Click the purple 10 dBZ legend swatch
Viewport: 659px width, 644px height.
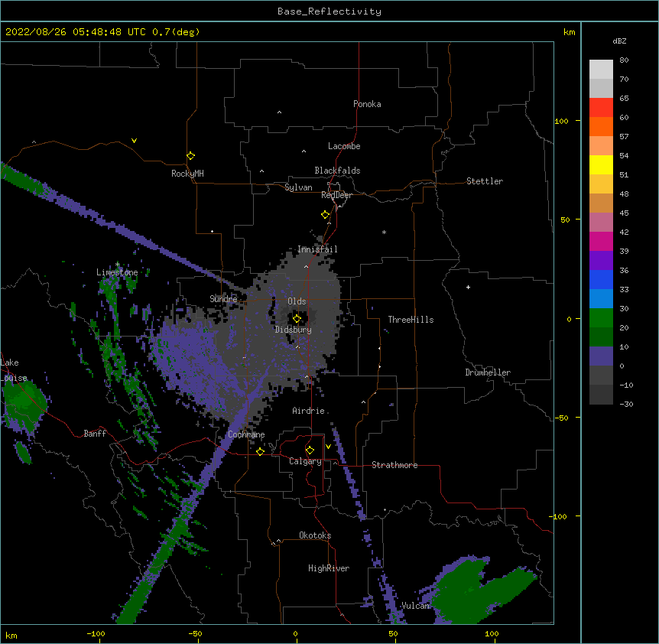pos(601,356)
